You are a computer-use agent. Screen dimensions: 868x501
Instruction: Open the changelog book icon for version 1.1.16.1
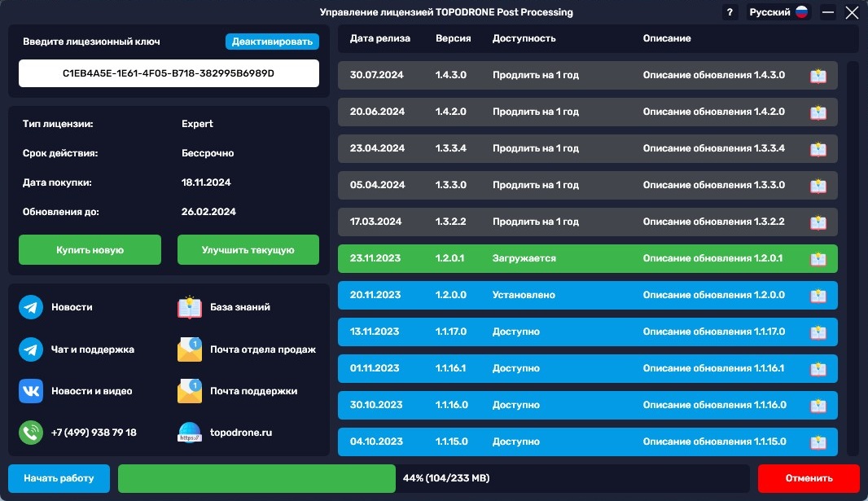pos(818,369)
